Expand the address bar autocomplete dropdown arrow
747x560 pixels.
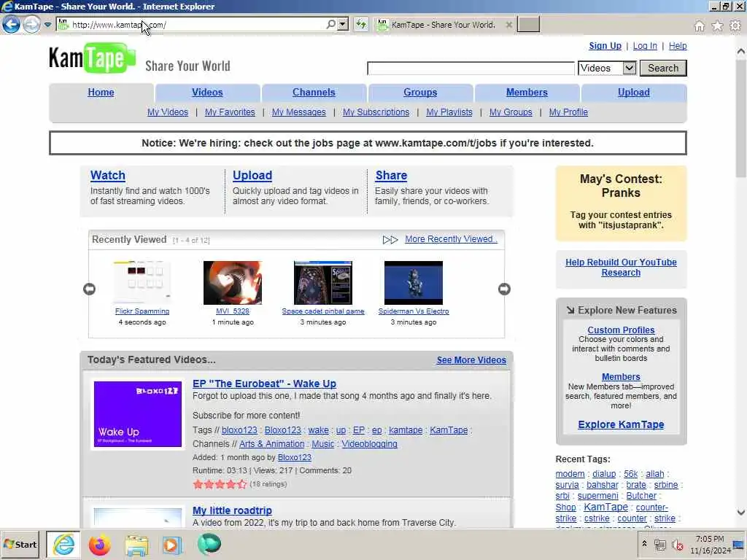[x=343, y=24]
